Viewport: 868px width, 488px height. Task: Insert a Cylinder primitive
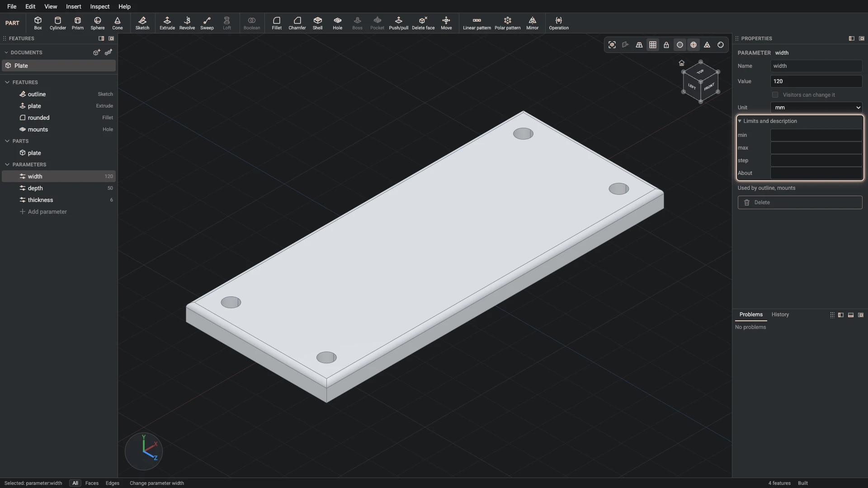[58, 23]
